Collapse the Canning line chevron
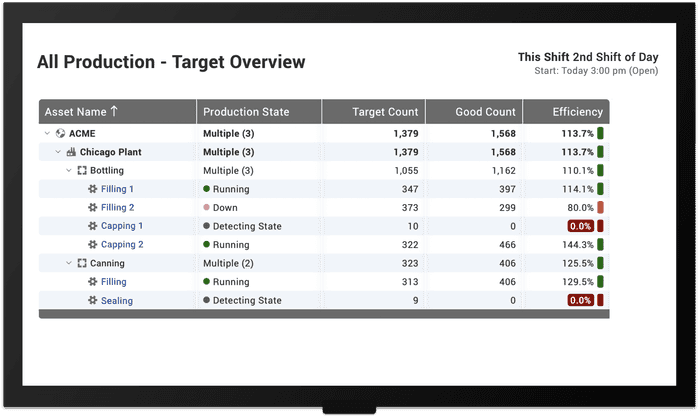Image resolution: width=700 pixels, height=419 pixels. tap(69, 263)
